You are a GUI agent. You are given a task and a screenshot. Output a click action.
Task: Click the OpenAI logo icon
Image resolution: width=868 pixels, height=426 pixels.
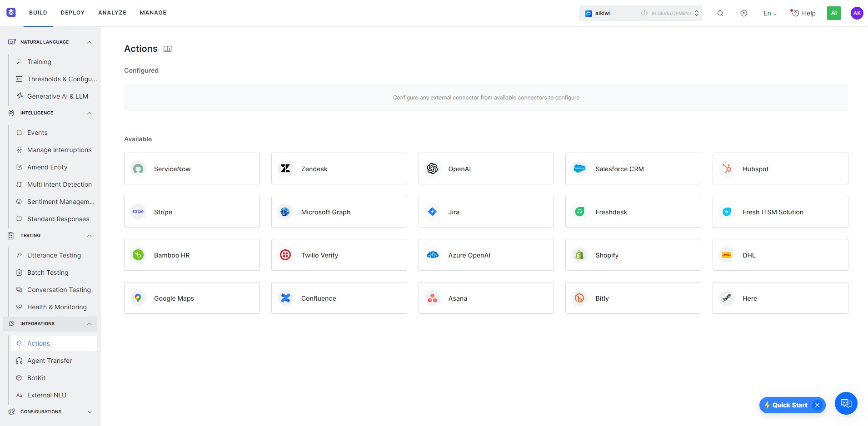pos(432,169)
